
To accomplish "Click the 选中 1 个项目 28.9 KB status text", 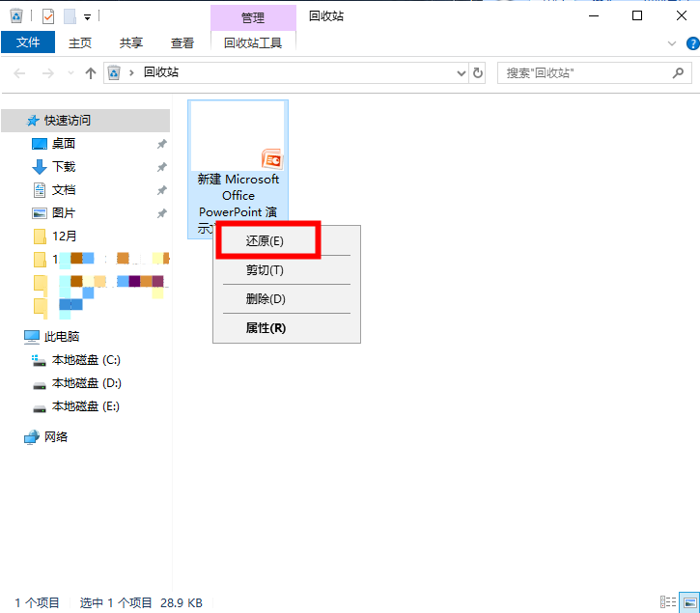I will [x=141, y=603].
